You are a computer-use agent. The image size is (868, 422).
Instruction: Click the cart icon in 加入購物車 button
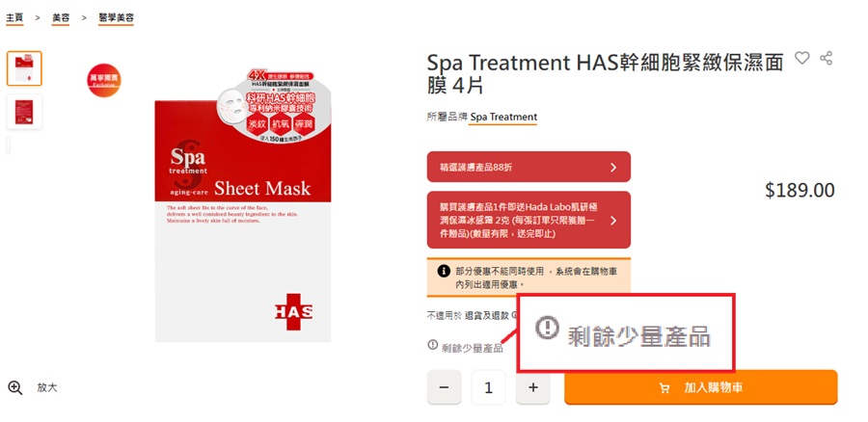click(665, 387)
